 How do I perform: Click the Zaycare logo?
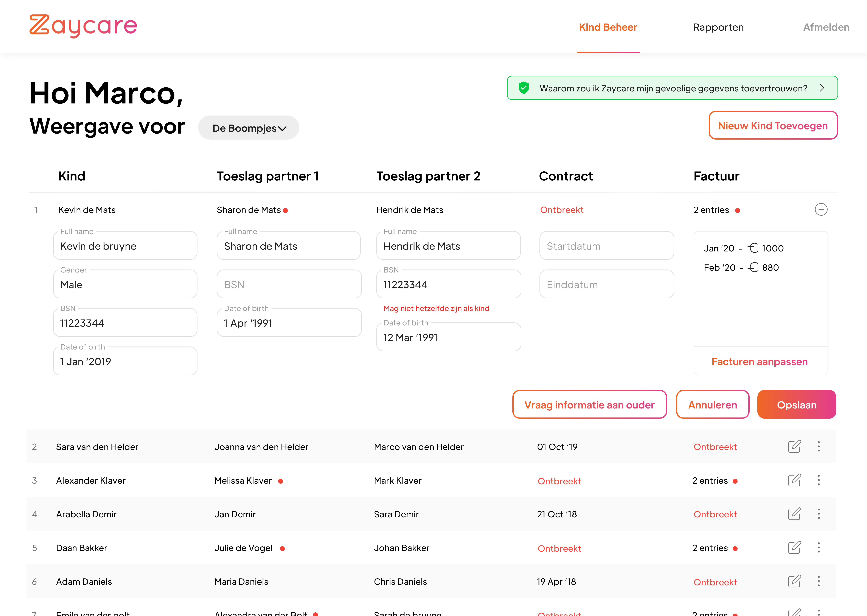[83, 26]
